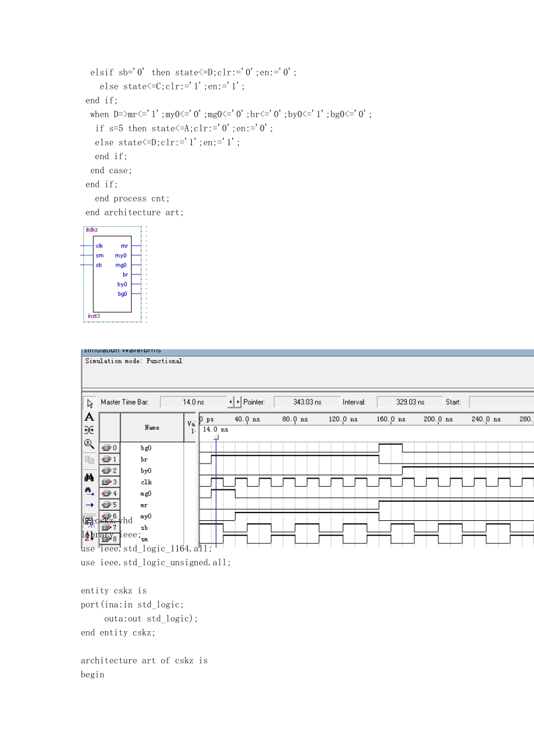Click the greyed-out copy pages icon
The image size is (534, 756).
click(x=89, y=460)
